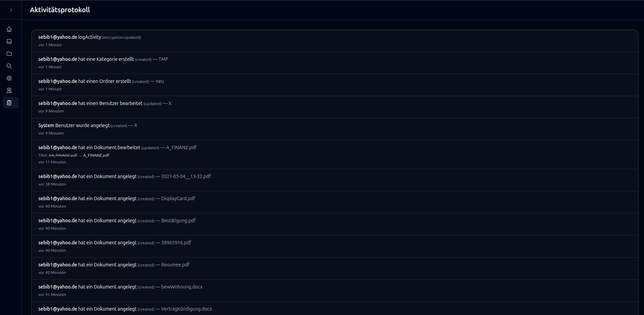Open the Folders icon in sidebar

pyautogui.click(x=9, y=54)
